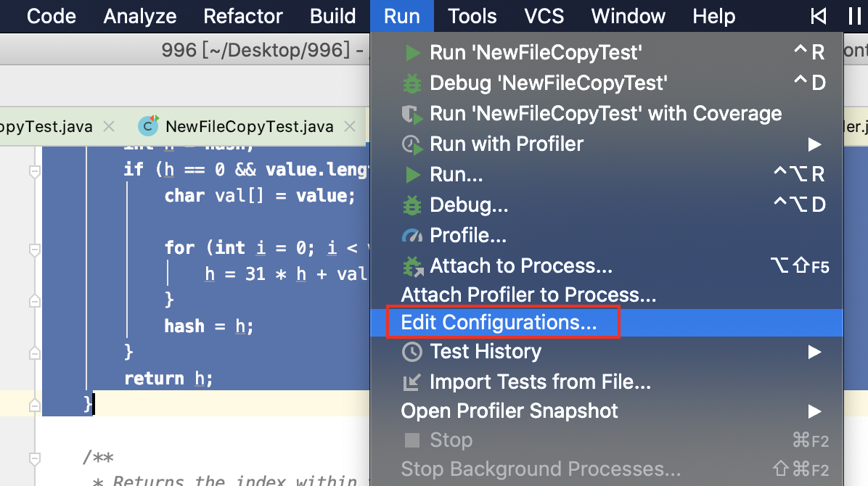Click the pause icon in the menu bar
This screenshot has height=486, width=868.
855,16
